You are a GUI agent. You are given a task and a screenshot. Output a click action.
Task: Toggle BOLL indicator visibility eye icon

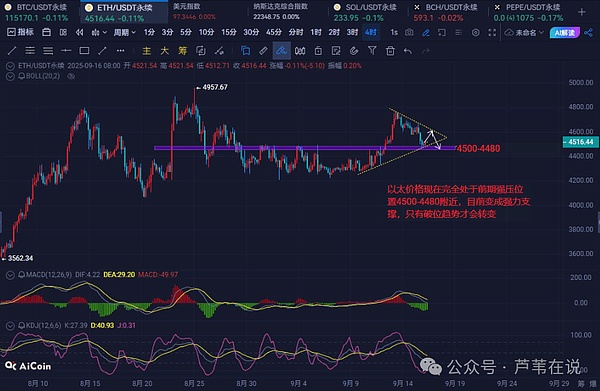pyautogui.click(x=71, y=77)
